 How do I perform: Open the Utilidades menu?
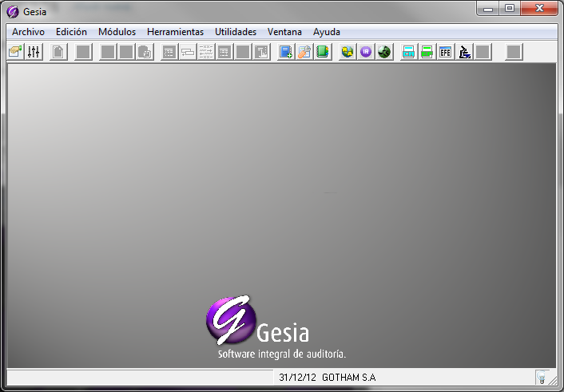pyautogui.click(x=236, y=32)
